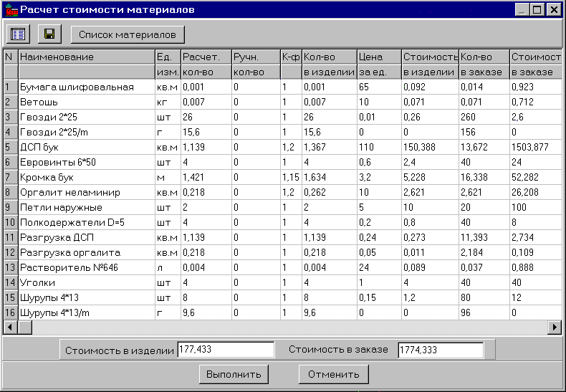Select the Оргалит неламинир cell
The width and height of the screenshot is (566, 392).
[x=87, y=192]
